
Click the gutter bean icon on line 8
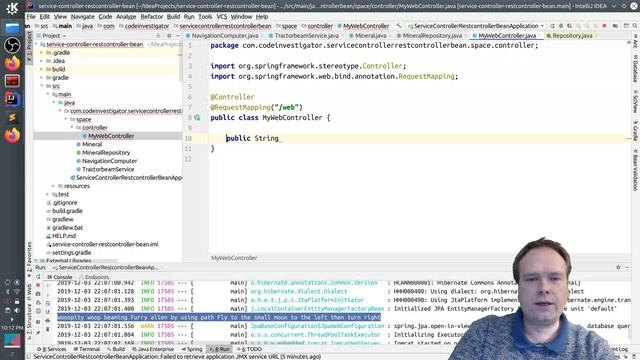pos(197,118)
